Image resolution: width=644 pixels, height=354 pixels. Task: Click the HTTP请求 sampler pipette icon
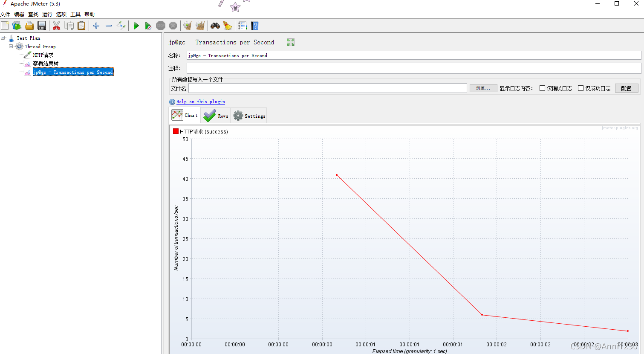pyautogui.click(x=28, y=55)
